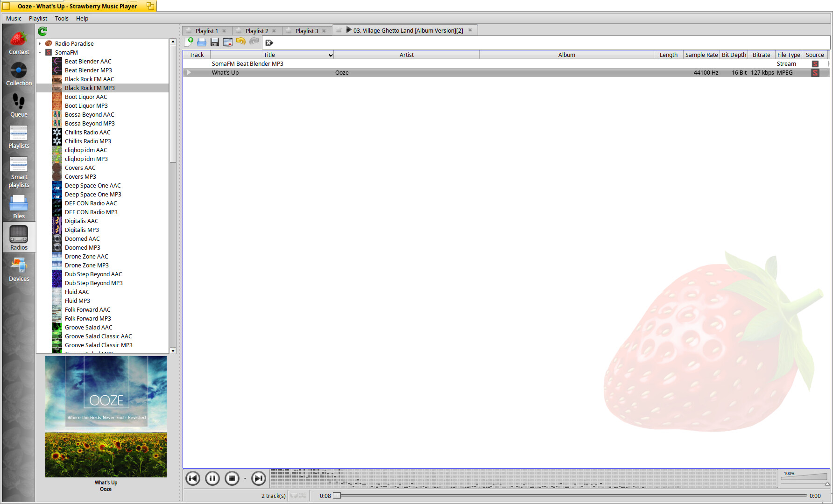Close the Playlist 2 tab
The height and width of the screenshot is (504, 833).
coord(274,31)
